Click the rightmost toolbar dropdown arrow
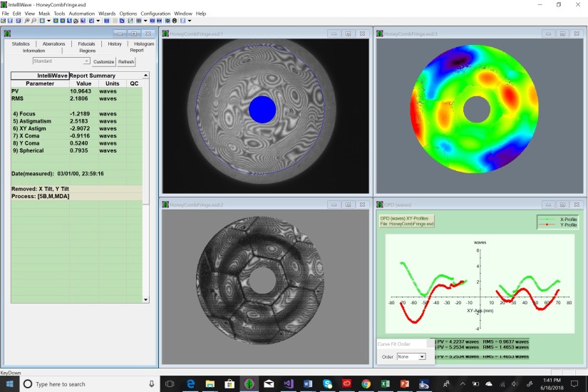This screenshot has height=392, width=588. tap(190, 21)
